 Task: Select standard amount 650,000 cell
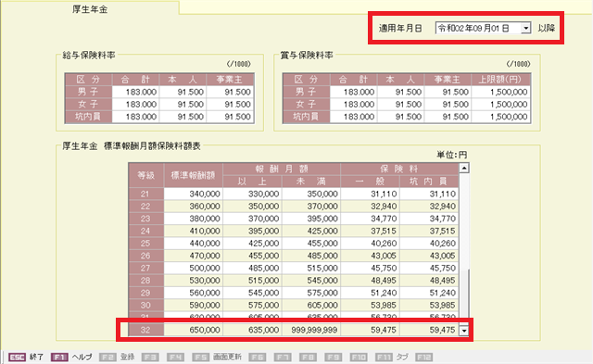194,330
